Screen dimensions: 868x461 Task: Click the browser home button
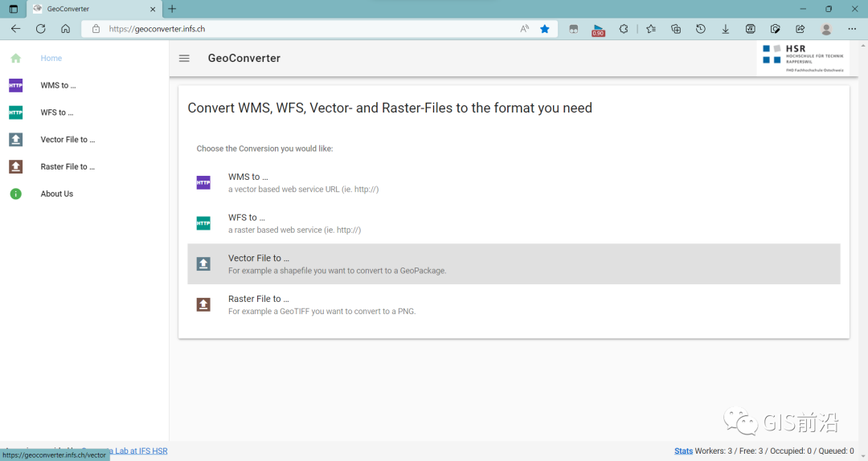(x=65, y=29)
